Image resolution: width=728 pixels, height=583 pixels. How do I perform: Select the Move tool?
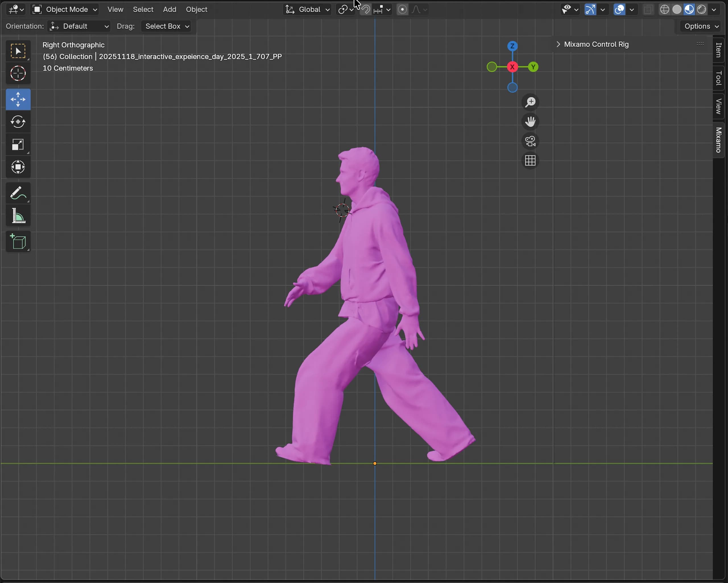pos(18,99)
